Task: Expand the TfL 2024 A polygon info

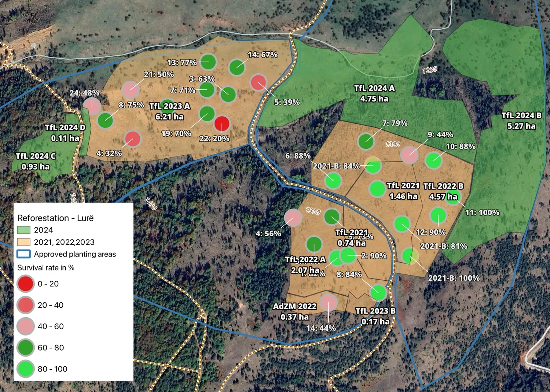Action: click(x=374, y=94)
